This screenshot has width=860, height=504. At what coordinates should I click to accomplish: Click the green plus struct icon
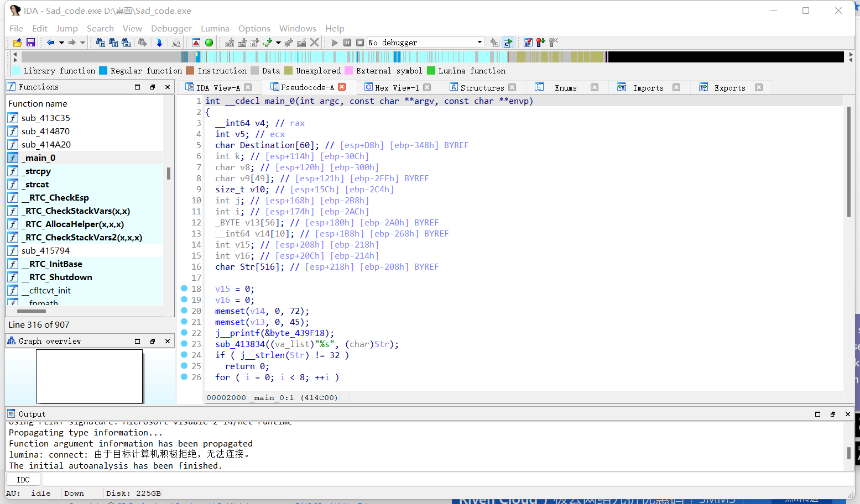268,43
